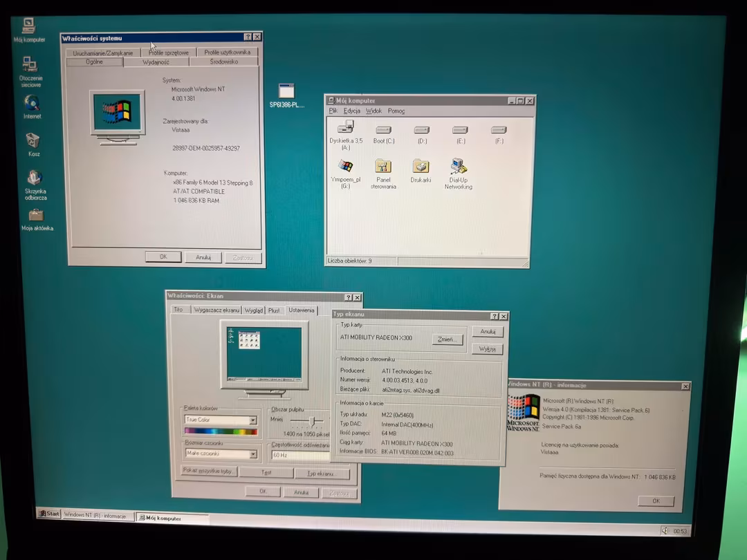Open Edycja menu in Mój komputer
747x560 pixels.
(351, 111)
